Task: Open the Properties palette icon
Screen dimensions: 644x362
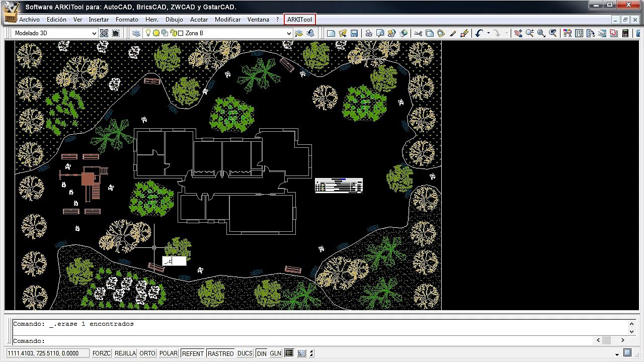Action: click(568, 33)
